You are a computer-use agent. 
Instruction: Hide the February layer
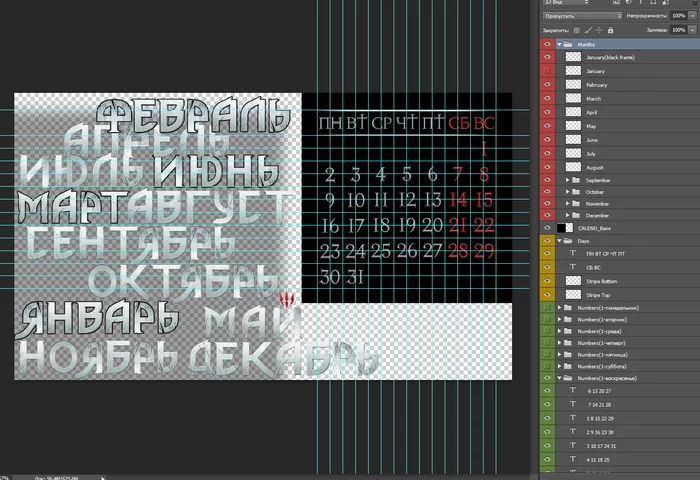[547, 84]
